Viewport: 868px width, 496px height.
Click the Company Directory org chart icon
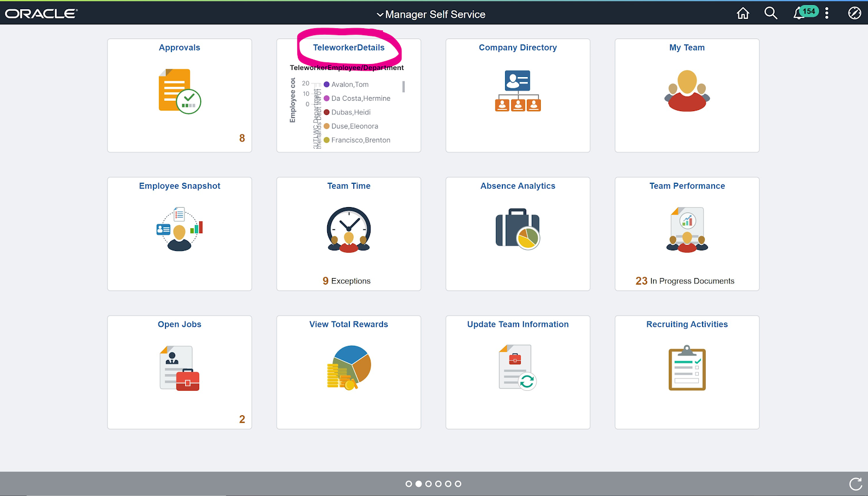coord(518,91)
